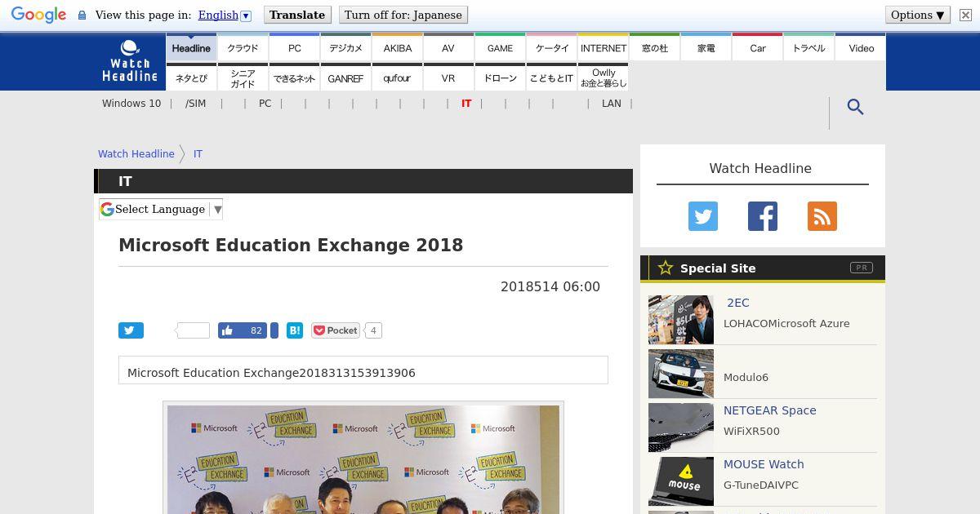Select the GAME tab
Image resolution: width=980 pixels, height=514 pixels.
[500, 48]
